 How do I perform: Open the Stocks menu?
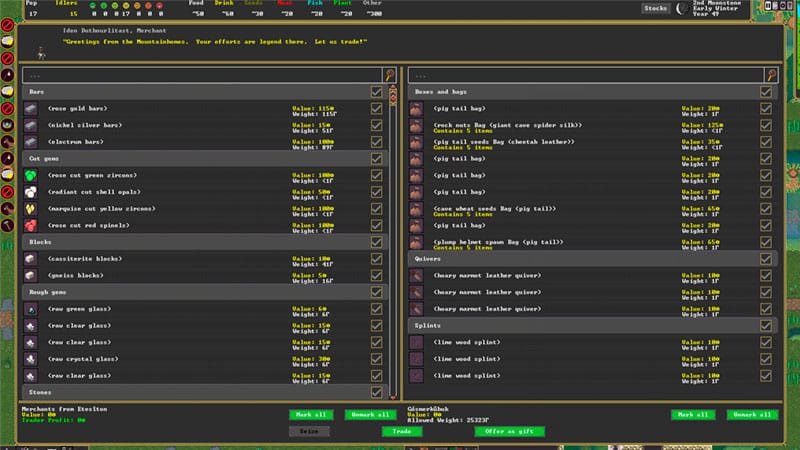(656, 8)
